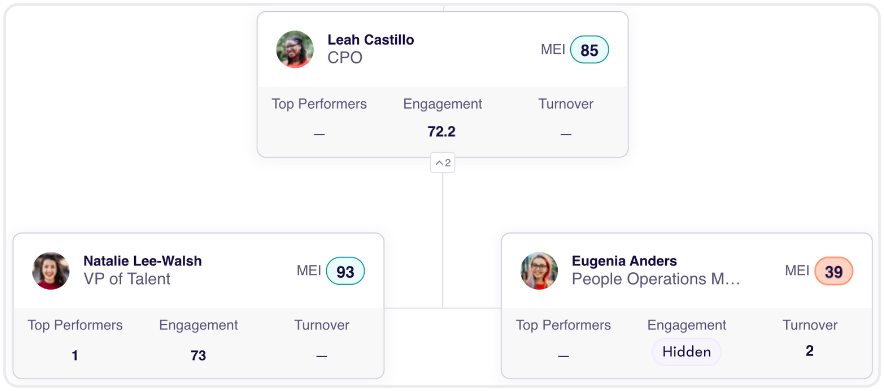Click Leah Castillo's profile avatar
The width and height of the screenshot is (884, 391).
click(295, 50)
